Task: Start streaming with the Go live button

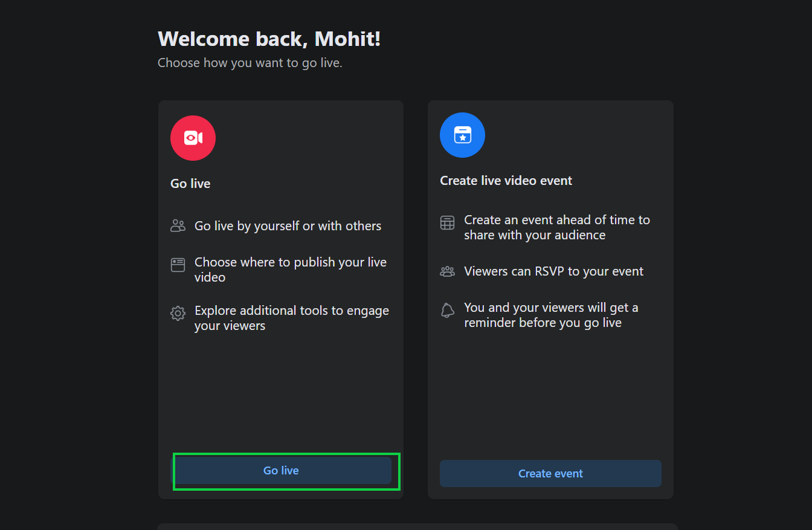Action: [281, 470]
